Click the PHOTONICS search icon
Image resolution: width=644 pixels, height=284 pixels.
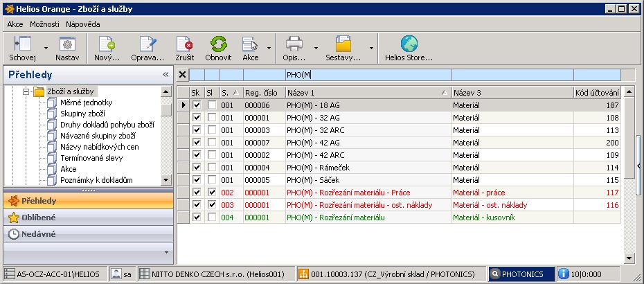[495, 274]
